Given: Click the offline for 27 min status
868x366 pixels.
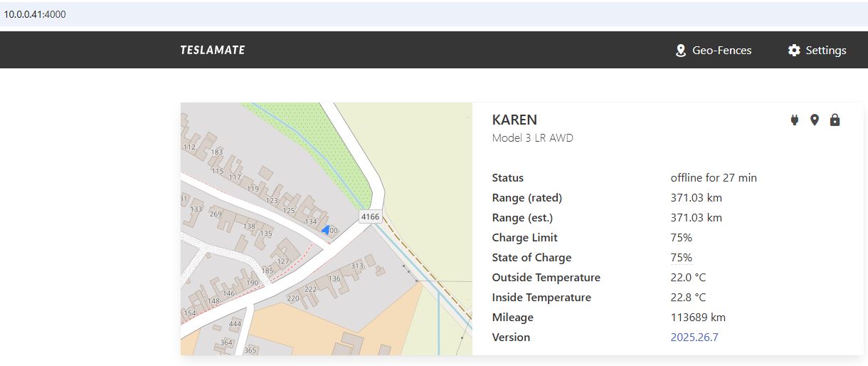Looking at the screenshot, I should [x=714, y=178].
